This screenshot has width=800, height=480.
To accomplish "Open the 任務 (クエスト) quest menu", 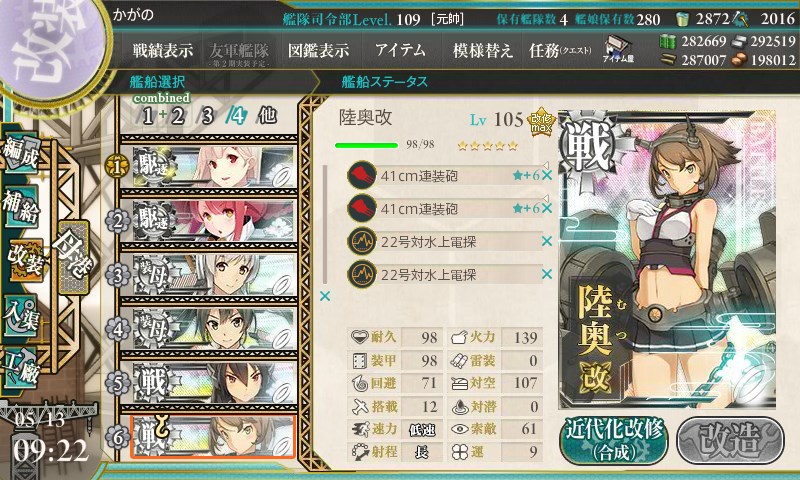I will [560, 50].
